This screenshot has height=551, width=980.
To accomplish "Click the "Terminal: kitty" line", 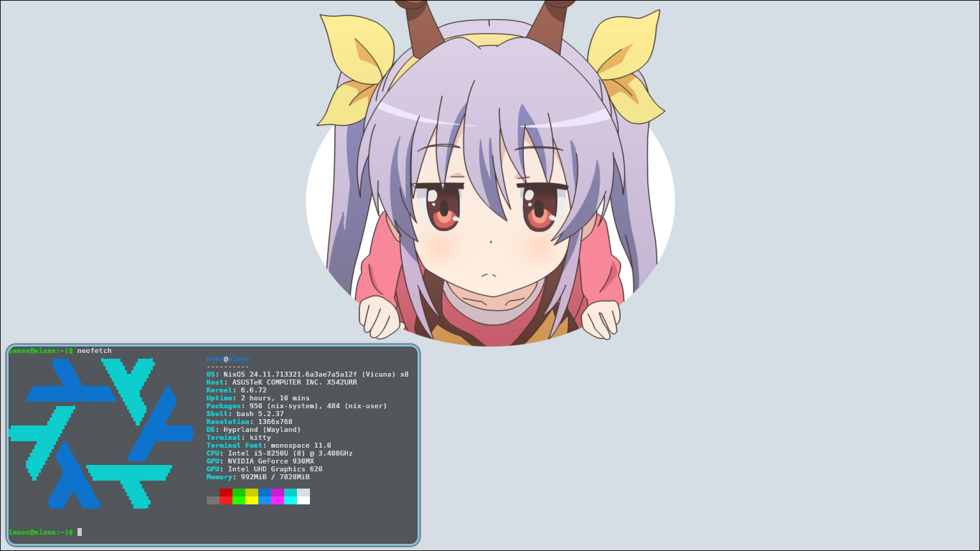I will (239, 438).
